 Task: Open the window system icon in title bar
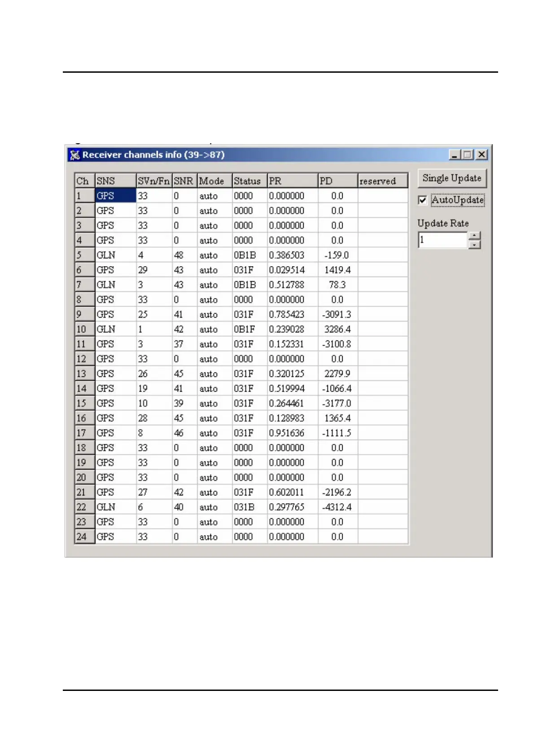(x=75, y=155)
